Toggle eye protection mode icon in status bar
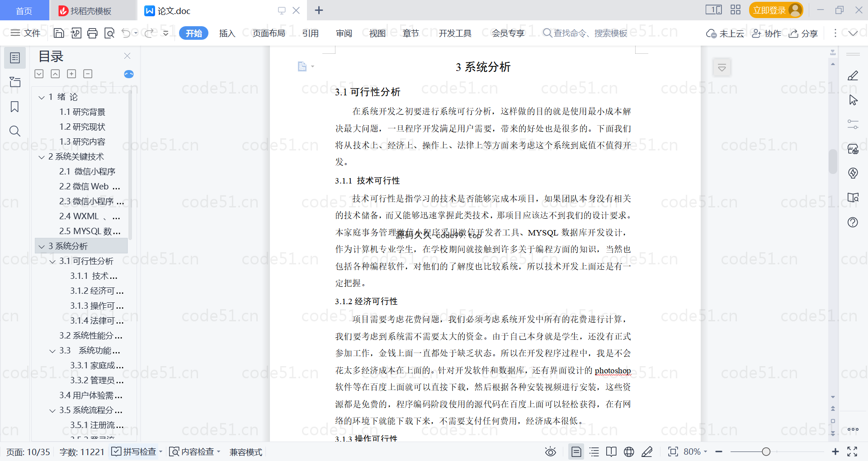The height and width of the screenshot is (461, 868). pos(551,452)
